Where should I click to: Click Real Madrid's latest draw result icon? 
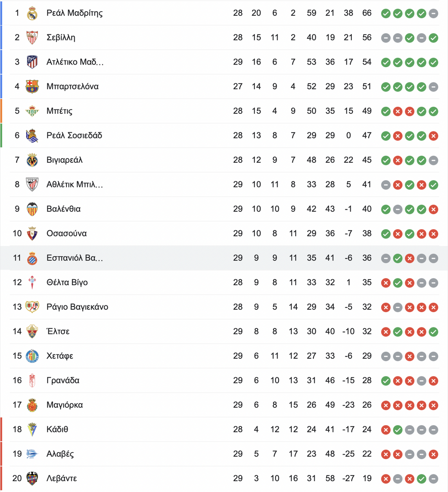point(433,14)
